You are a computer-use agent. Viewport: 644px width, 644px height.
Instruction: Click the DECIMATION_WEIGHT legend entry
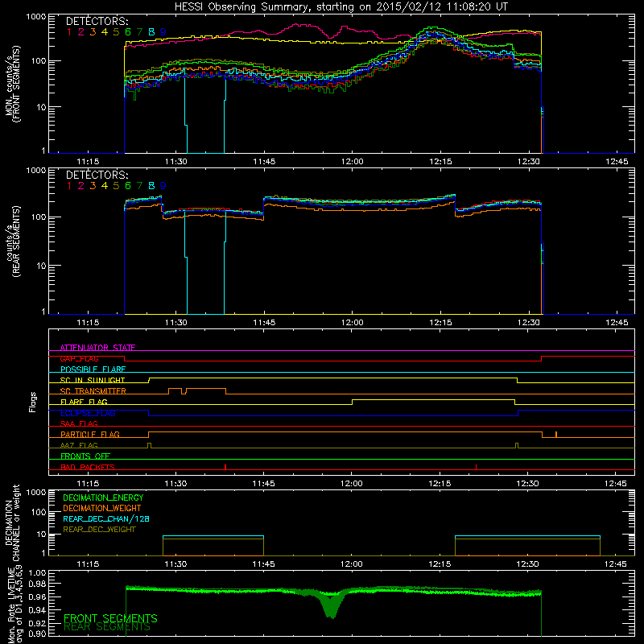(102, 508)
